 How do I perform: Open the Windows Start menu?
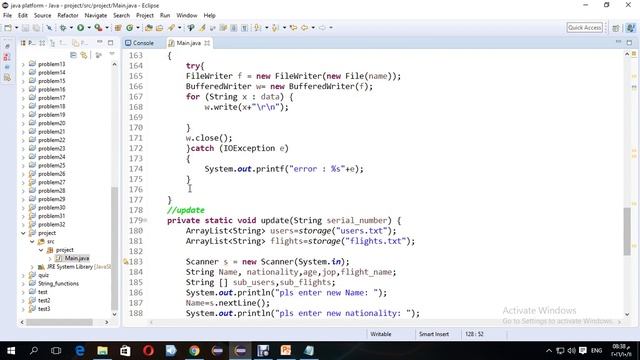point(11,351)
